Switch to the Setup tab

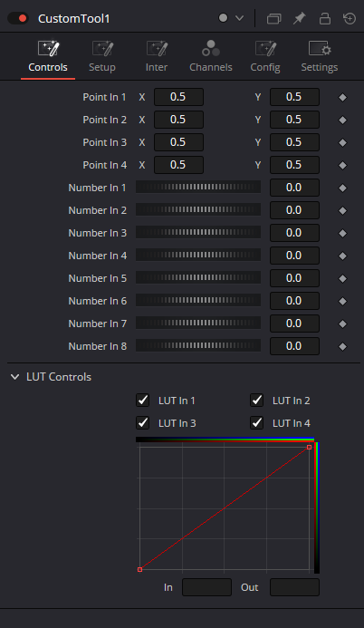click(x=102, y=56)
